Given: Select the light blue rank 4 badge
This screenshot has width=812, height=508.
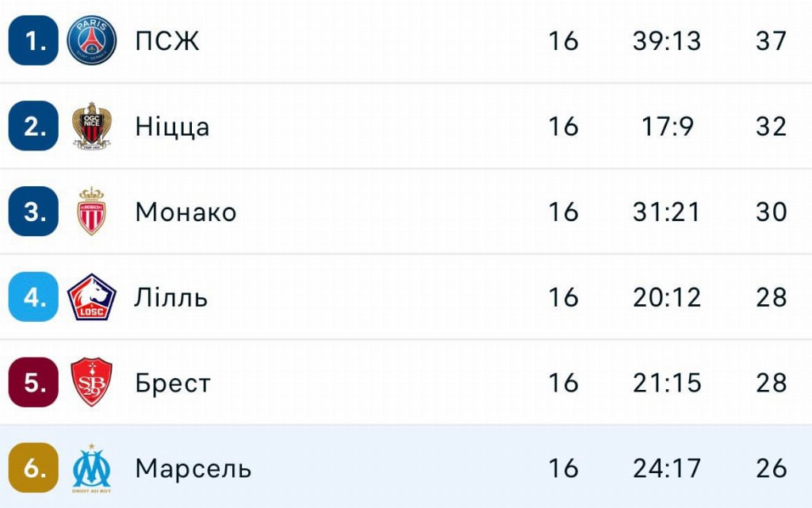Looking at the screenshot, I should coord(33,297).
